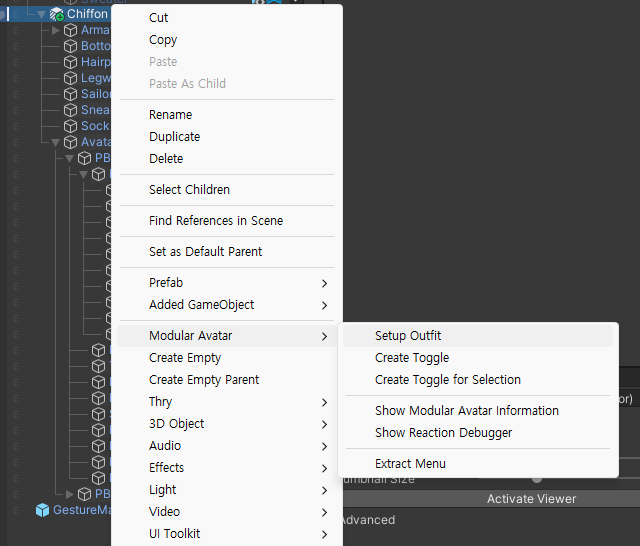Click the Botto object cube icon
The width and height of the screenshot is (640, 546).
click(71, 46)
